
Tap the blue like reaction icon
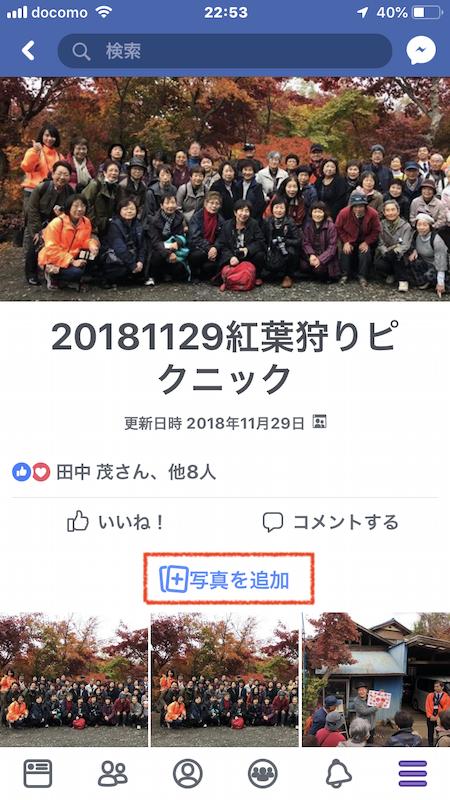[21, 472]
